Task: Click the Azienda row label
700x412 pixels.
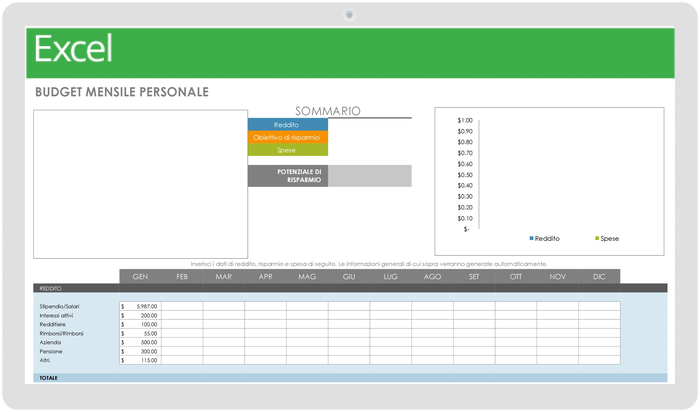Action: click(x=50, y=342)
